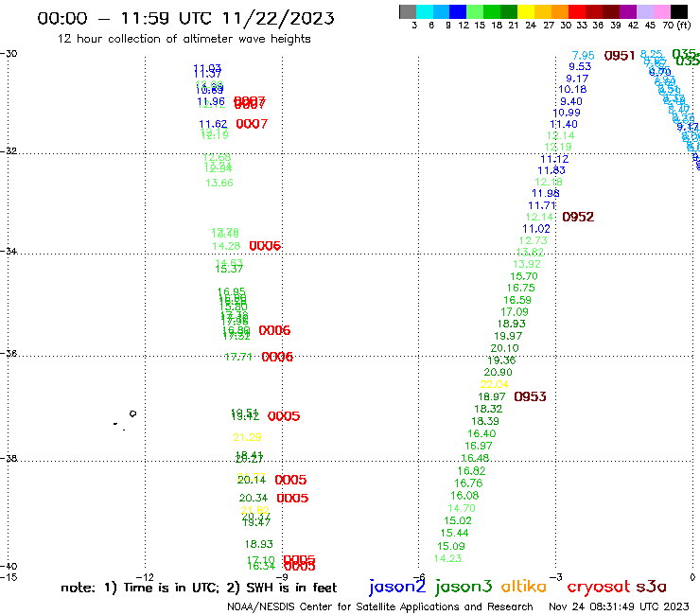Select the altika satellite label
The height and width of the screenshot is (615, 700).
(523, 587)
